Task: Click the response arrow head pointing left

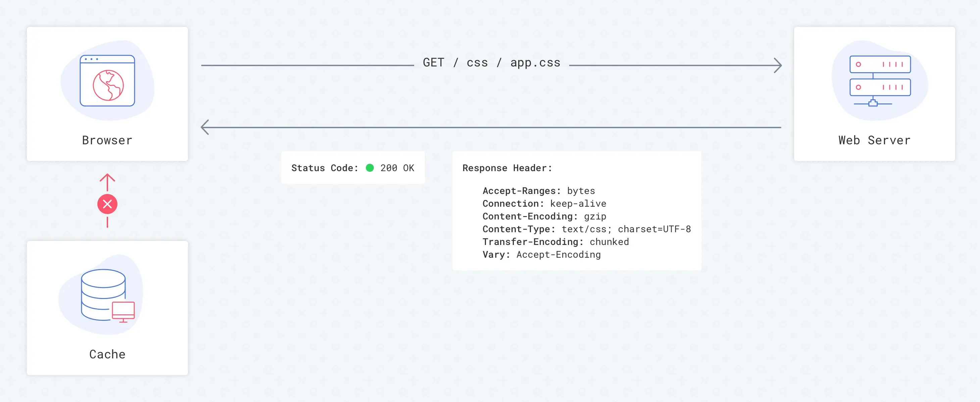Action: 205,127
